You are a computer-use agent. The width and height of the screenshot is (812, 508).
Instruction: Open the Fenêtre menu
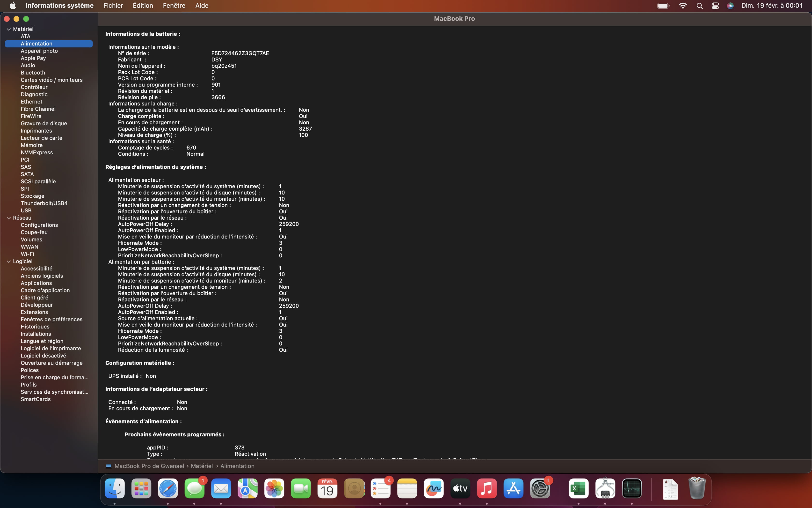[x=174, y=5]
